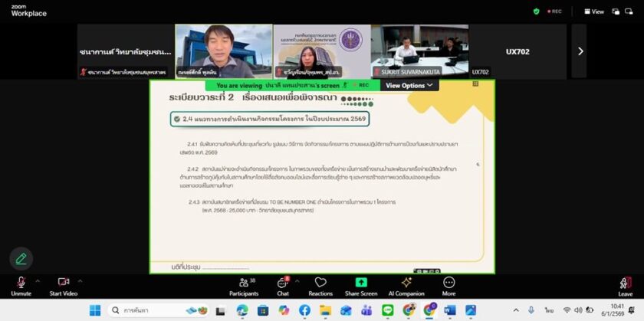Image resolution: width=644 pixels, height=321 pixels.
Task: Open the Windows Start menu
Action: tap(95, 310)
